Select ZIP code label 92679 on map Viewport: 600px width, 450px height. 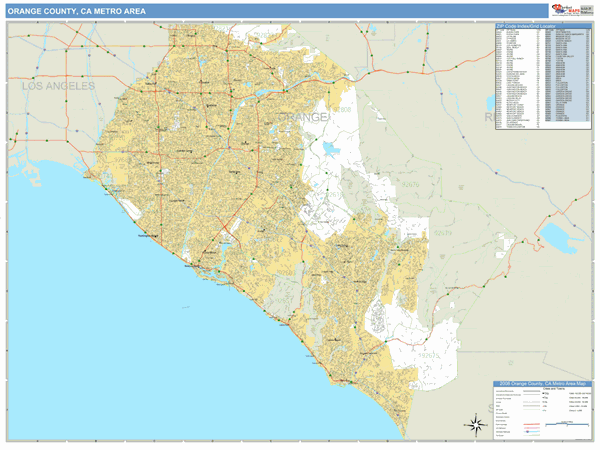443,232
